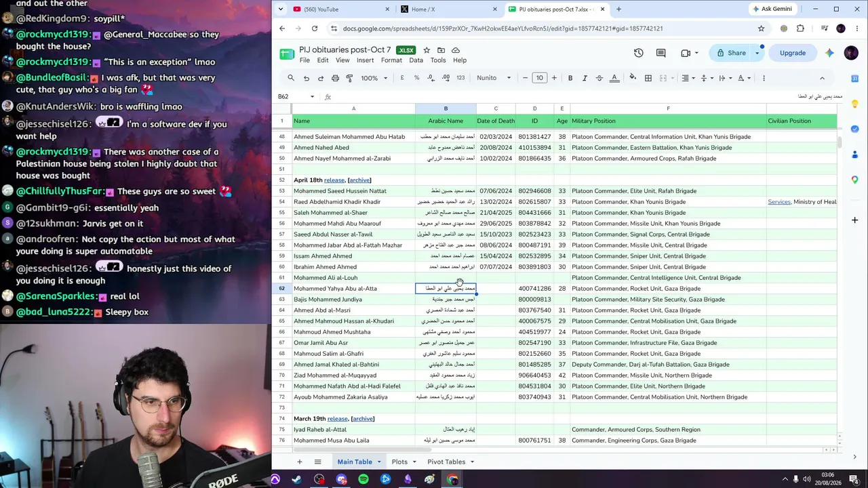
Task: Open the comments panel icon
Action: [661, 53]
